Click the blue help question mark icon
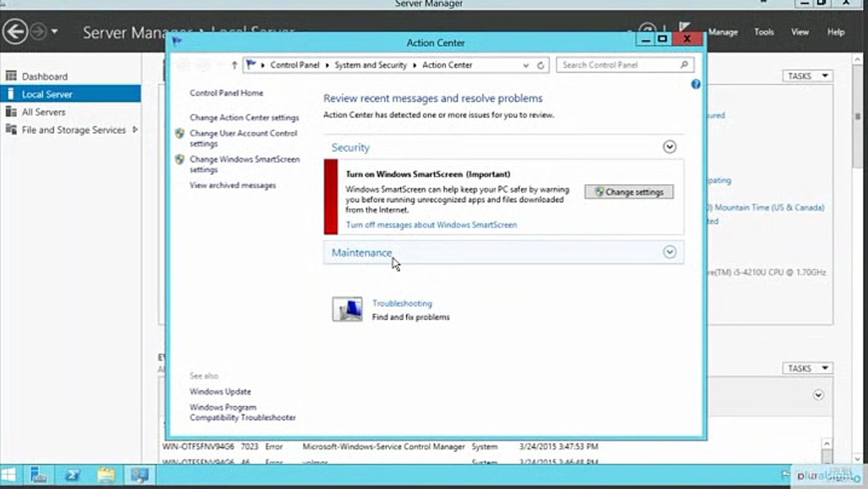868x489 pixels. point(696,84)
